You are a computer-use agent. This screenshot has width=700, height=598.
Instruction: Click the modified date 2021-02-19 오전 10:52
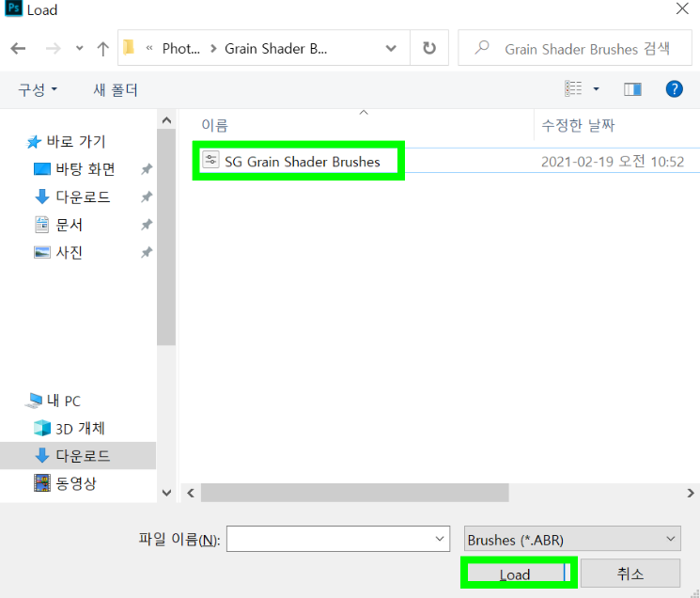[613, 161]
